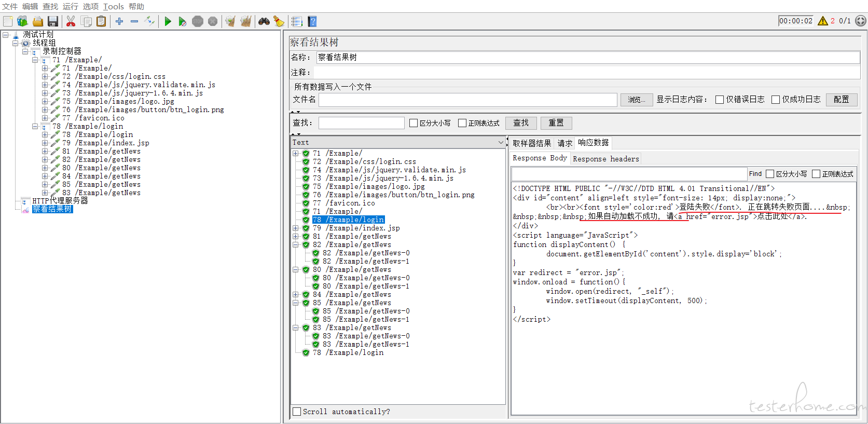Reset search with yellow brush icon
This screenshot has width=868, height=424.
279,21
